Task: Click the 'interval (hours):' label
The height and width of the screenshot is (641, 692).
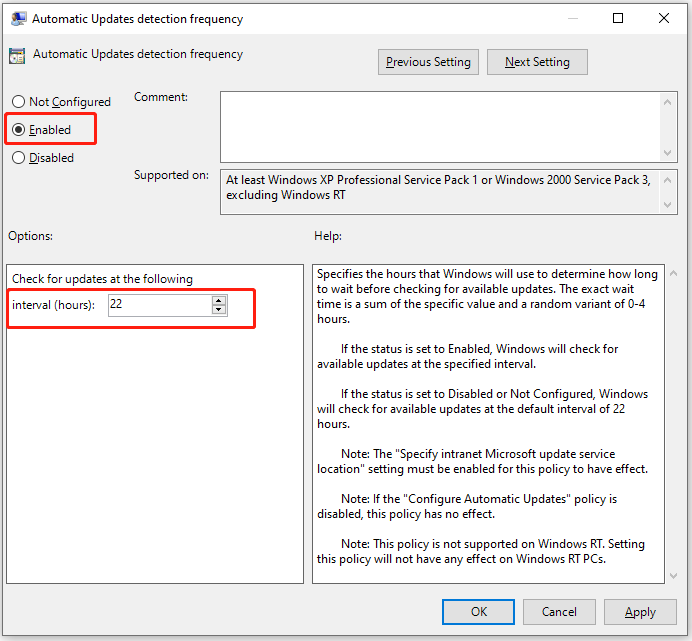Action: (53, 305)
